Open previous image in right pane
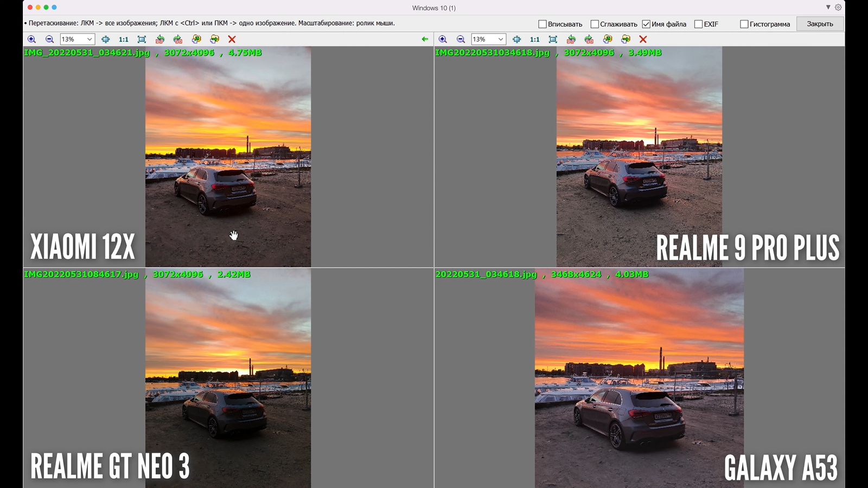Screen dimensions: 868x488 point(608,39)
